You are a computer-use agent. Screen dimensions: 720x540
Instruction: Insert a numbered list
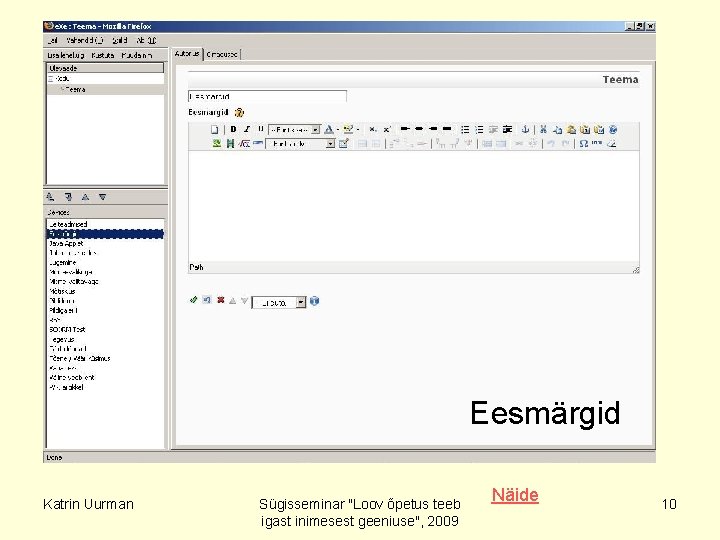479,130
